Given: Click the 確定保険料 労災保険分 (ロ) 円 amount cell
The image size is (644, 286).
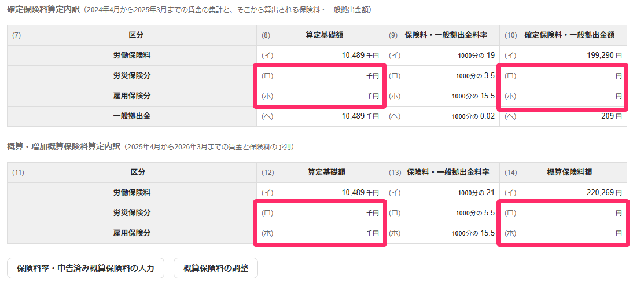Looking at the screenshot, I should tap(563, 76).
